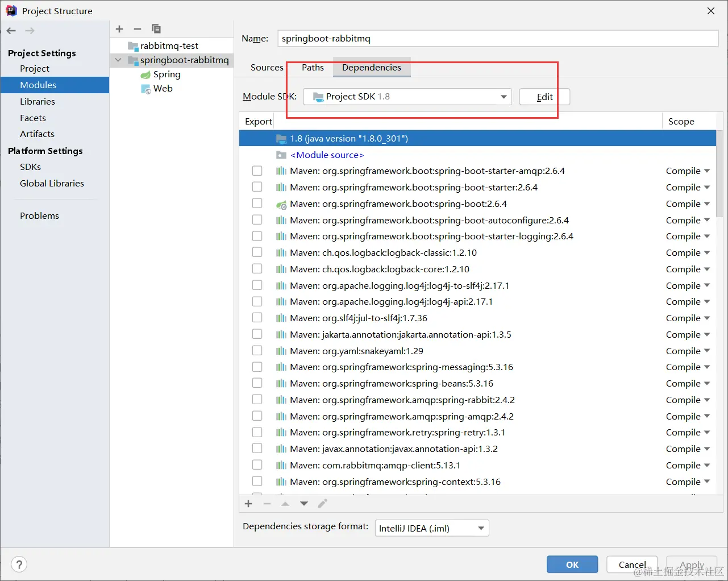Check export for spring-rabbit:2.4.2
This screenshot has height=581, width=728.
coord(257,400)
